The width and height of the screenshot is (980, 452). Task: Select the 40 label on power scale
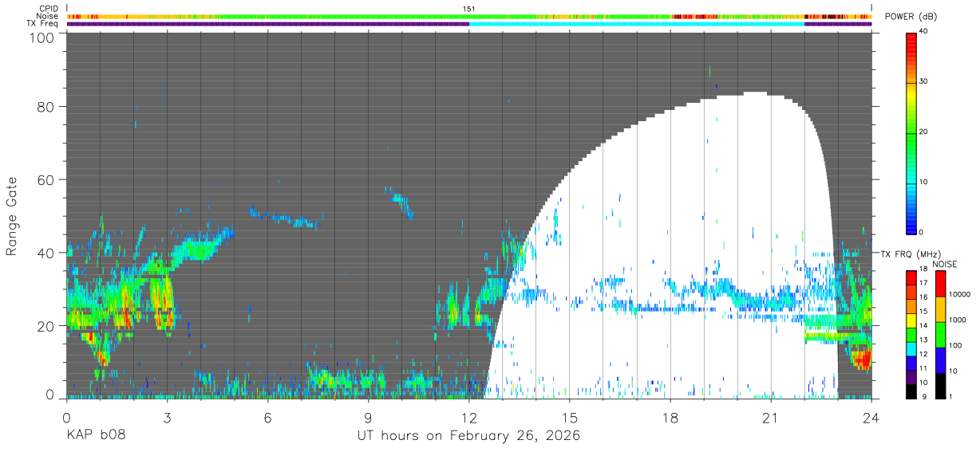[924, 32]
